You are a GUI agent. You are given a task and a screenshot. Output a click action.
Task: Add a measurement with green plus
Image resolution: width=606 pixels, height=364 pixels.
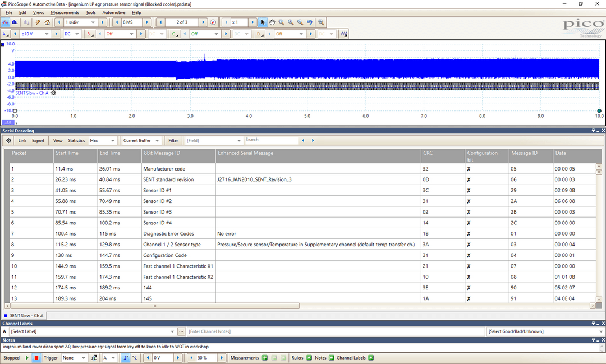(265, 358)
